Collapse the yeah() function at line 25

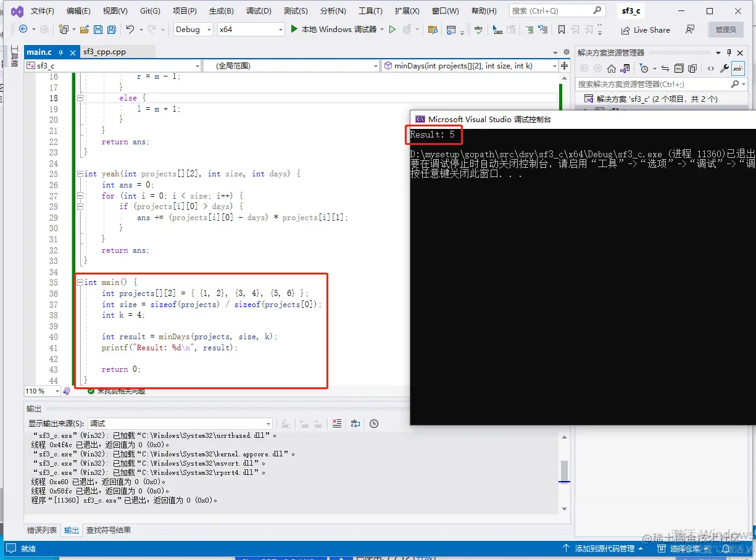click(80, 174)
